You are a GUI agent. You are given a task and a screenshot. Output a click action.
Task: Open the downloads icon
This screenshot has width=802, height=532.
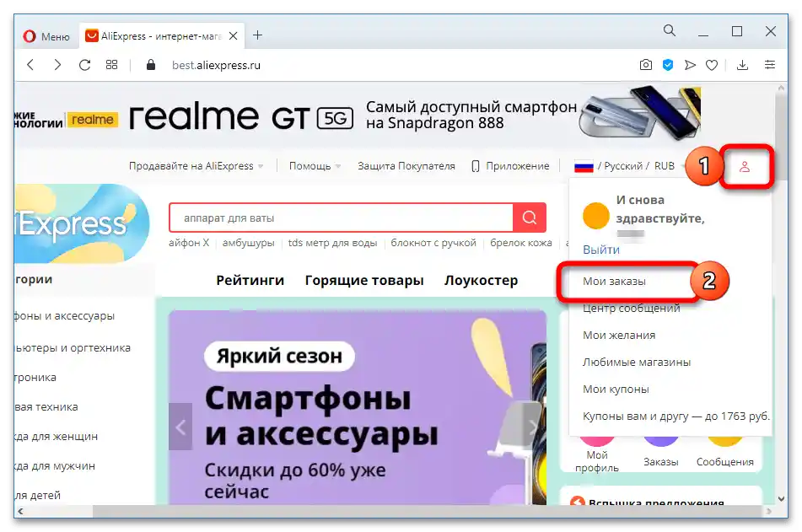[742, 65]
